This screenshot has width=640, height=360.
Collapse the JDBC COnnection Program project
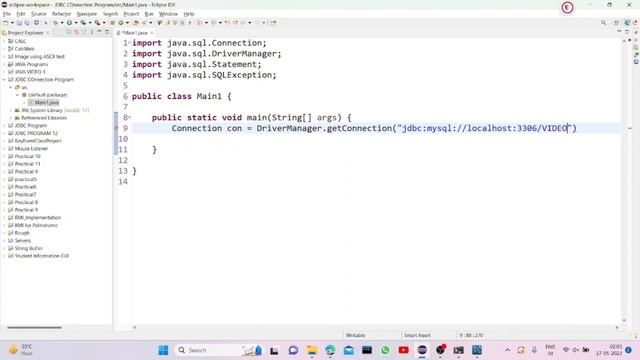pyautogui.click(x=4, y=80)
